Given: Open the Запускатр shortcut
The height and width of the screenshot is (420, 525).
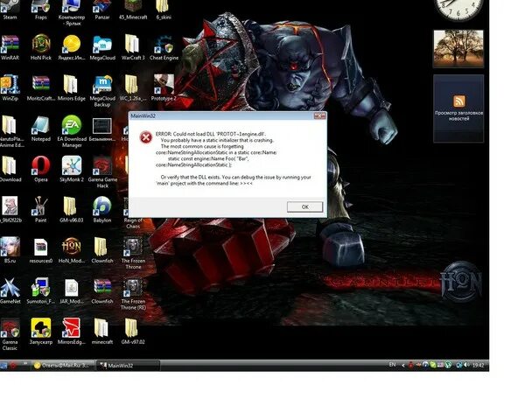Looking at the screenshot, I should [x=41, y=332].
